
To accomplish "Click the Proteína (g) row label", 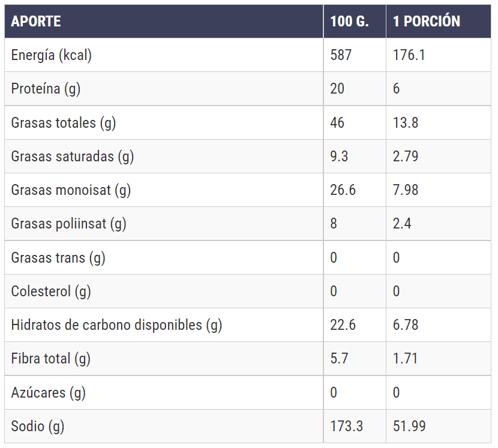I will [46, 89].
